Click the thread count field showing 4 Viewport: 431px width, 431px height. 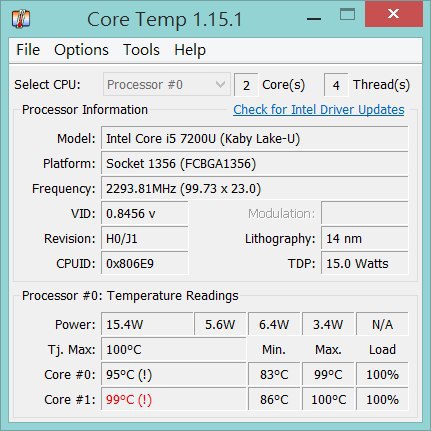[336, 85]
